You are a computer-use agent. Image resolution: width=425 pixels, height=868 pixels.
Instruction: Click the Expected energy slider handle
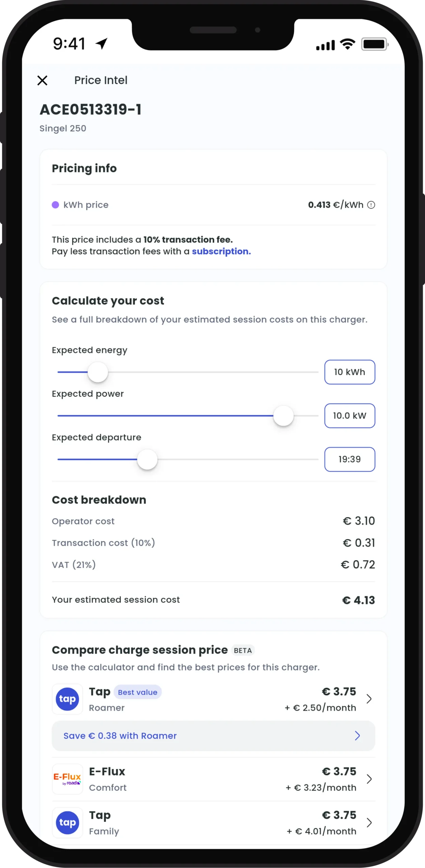[x=98, y=372]
